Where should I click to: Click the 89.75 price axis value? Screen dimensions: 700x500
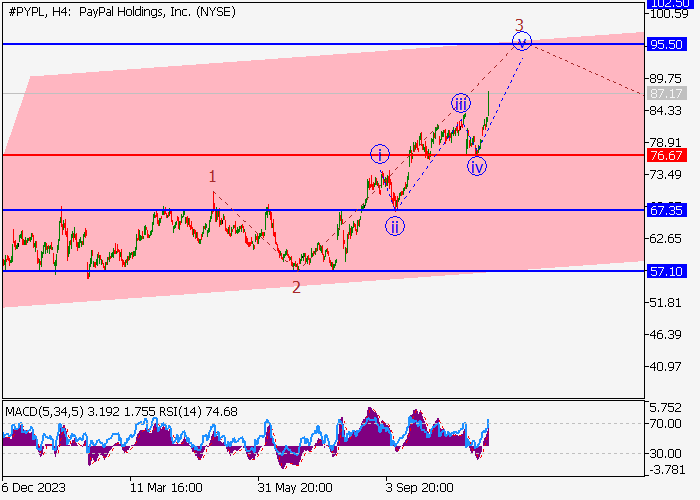coord(666,79)
